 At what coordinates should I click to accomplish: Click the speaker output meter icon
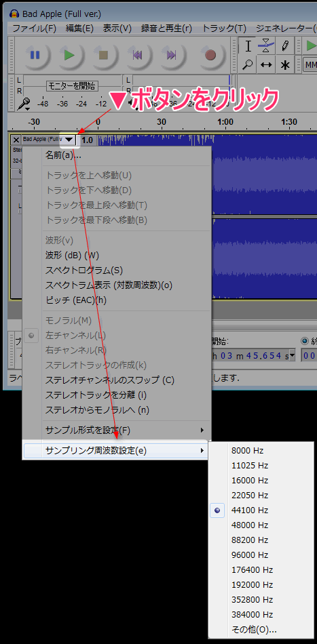(x=131, y=102)
